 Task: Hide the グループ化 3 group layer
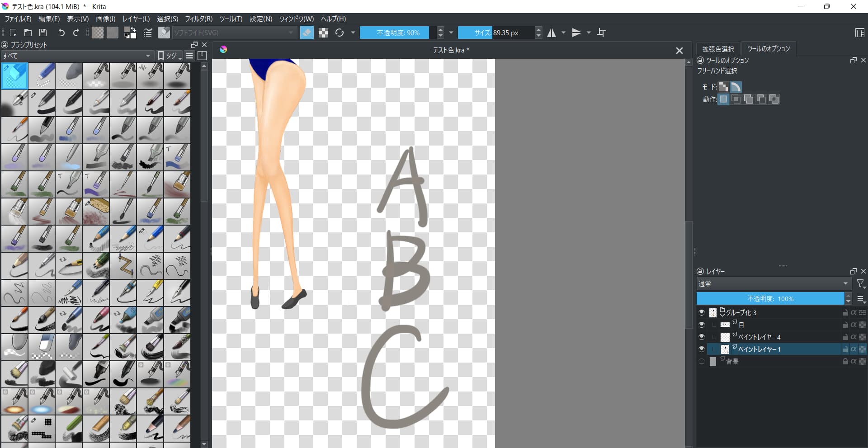[x=701, y=312]
